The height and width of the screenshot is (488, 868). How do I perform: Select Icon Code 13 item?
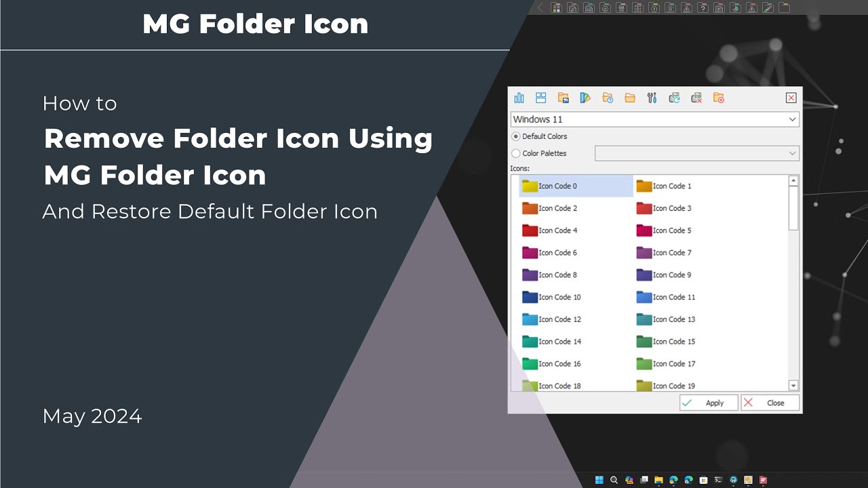(x=666, y=319)
